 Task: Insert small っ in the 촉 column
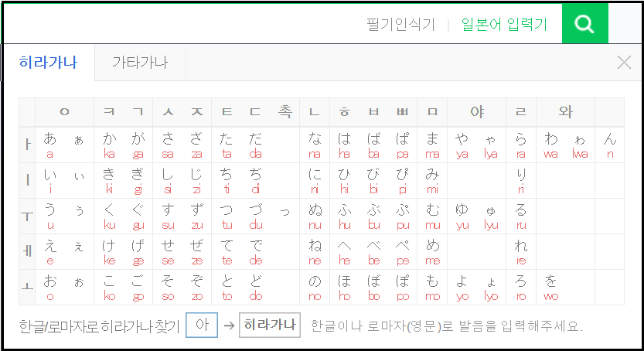pyautogui.click(x=285, y=213)
